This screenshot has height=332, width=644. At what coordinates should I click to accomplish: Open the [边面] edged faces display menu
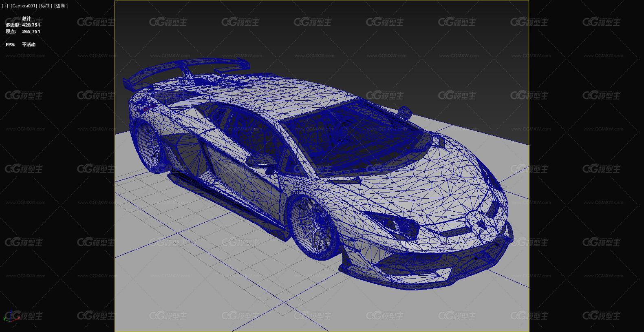click(61, 6)
